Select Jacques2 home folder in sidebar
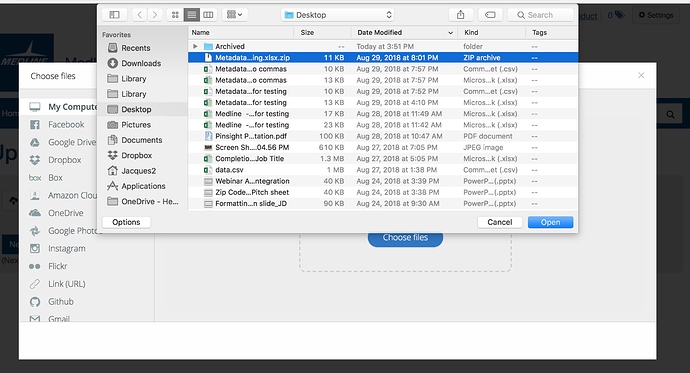 point(143,171)
